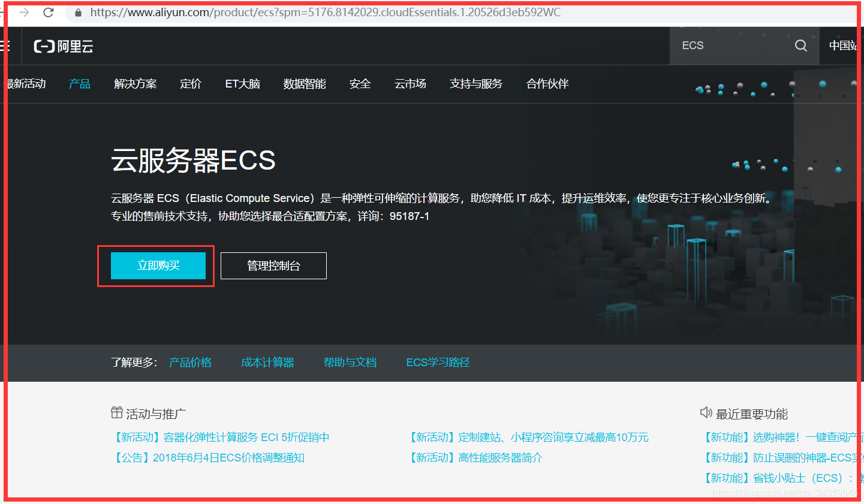Click the browser reload icon
This screenshot has width=864, height=504.
tap(49, 12)
